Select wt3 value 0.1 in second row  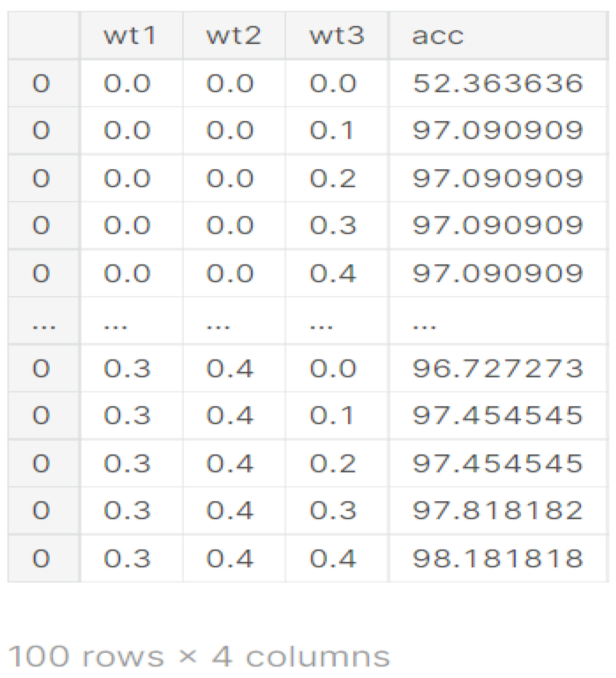332,130
